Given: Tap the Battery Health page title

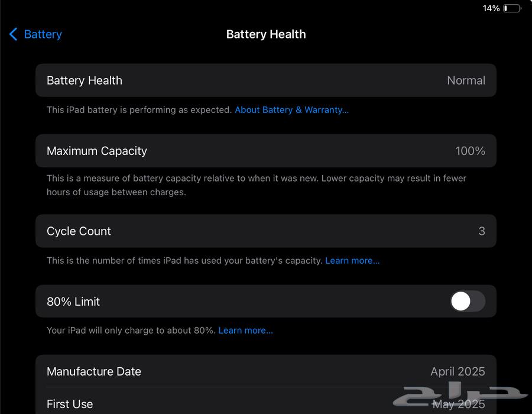Looking at the screenshot, I should tap(266, 34).
